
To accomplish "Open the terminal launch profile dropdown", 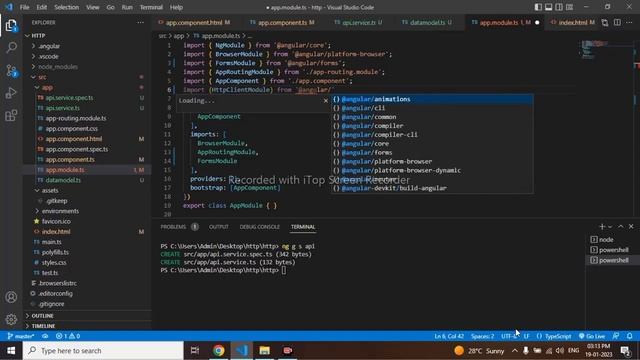I will coord(610,227).
